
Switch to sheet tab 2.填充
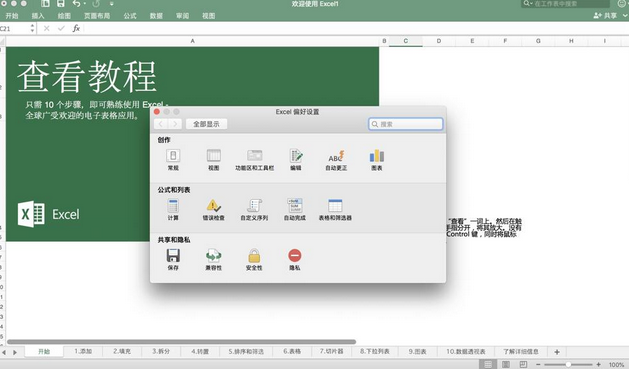122,351
